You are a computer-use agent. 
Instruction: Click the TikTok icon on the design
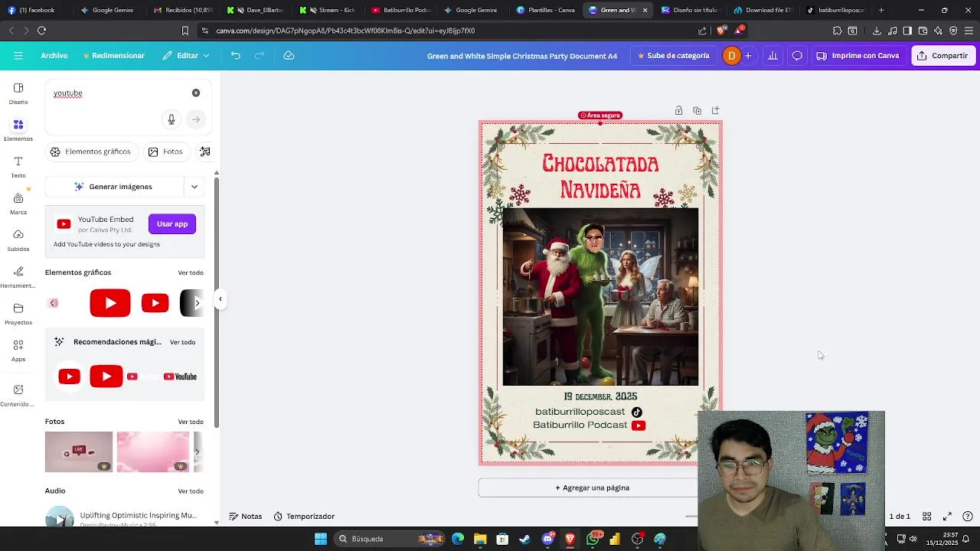tap(636, 412)
